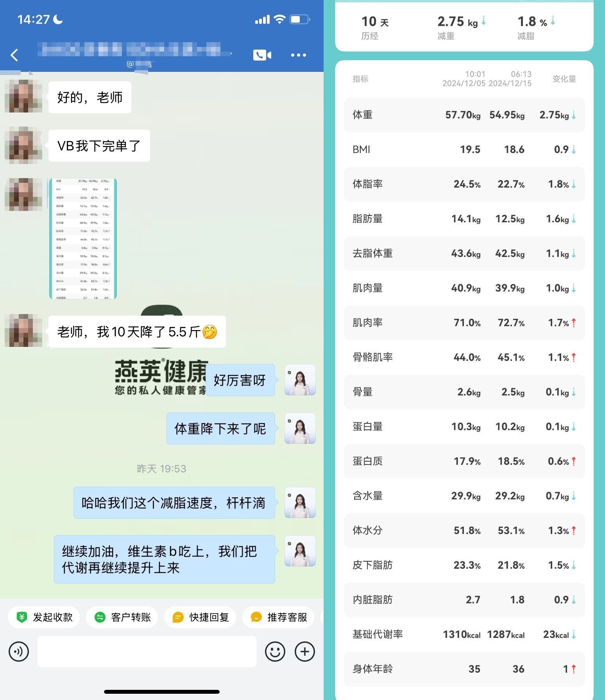Click the message text input field
605x700 pixels.
(147, 652)
